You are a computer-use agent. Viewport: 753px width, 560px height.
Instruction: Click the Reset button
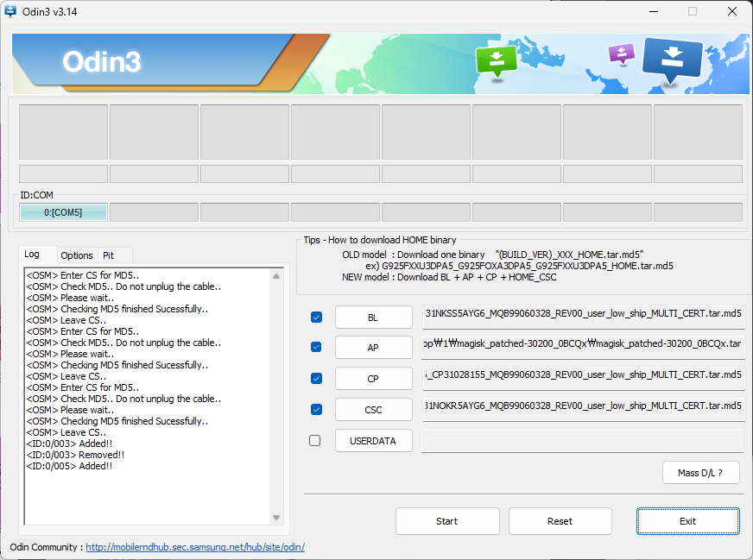(x=560, y=521)
